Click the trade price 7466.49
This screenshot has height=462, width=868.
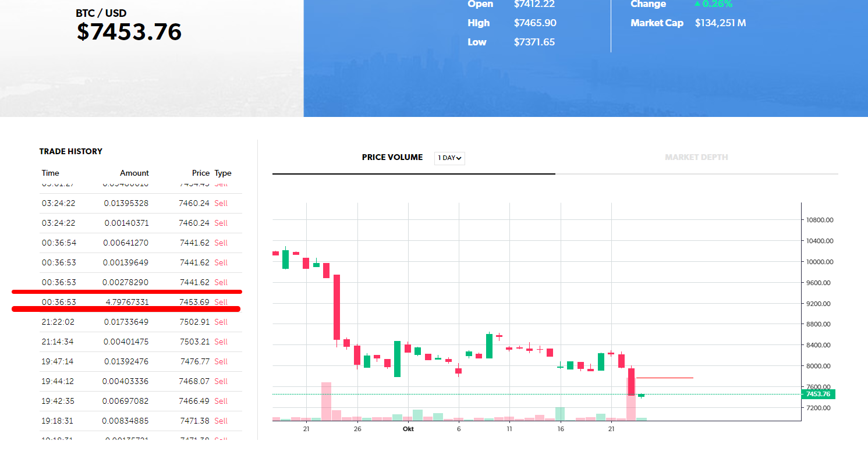pos(195,401)
